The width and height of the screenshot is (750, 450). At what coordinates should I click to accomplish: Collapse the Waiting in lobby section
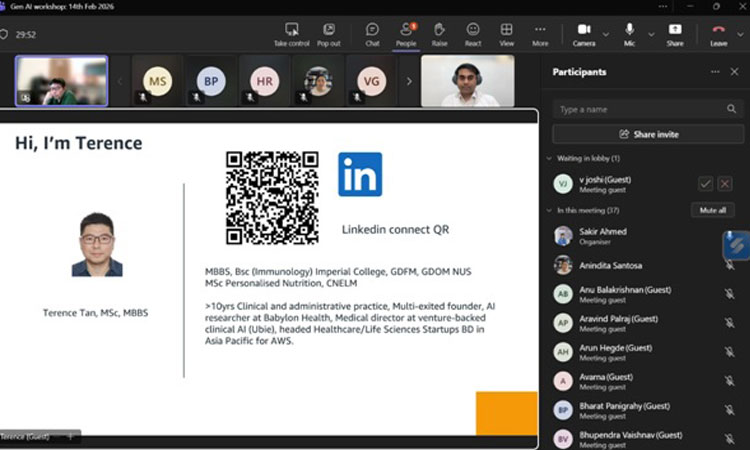pyautogui.click(x=549, y=158)
